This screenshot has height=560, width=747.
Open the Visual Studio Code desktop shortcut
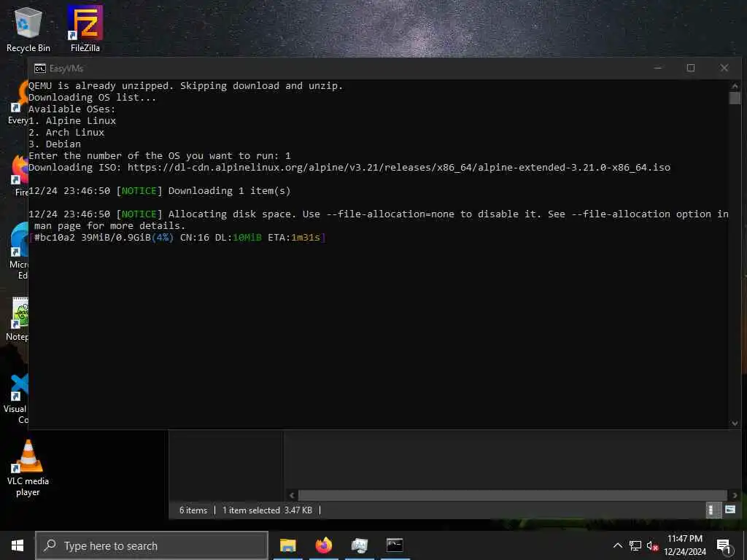[18, 399]
